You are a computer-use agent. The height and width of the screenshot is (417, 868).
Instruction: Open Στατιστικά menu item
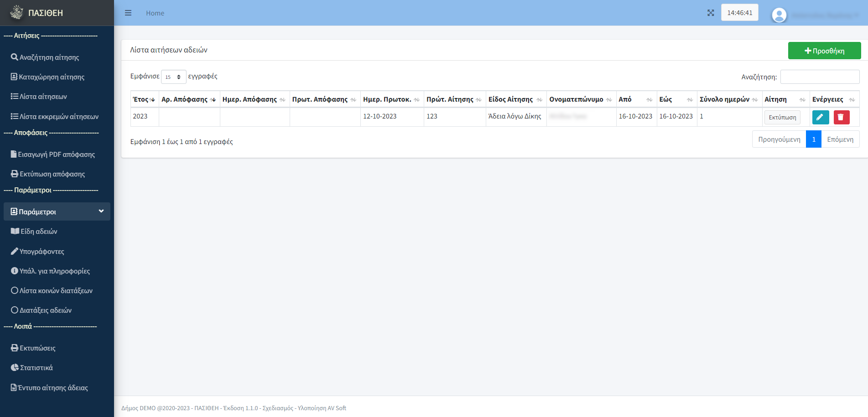pyautogui.click(x=57, y=367)
